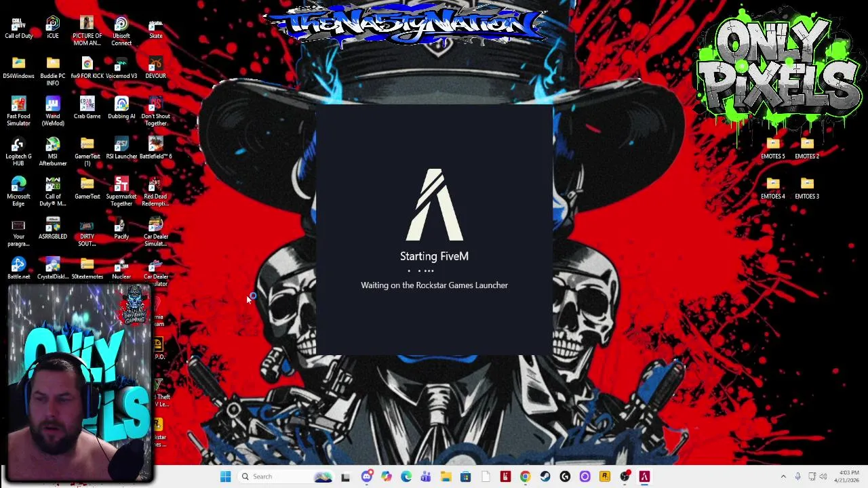Select the EMOTES 3 folder

[807, 188]
